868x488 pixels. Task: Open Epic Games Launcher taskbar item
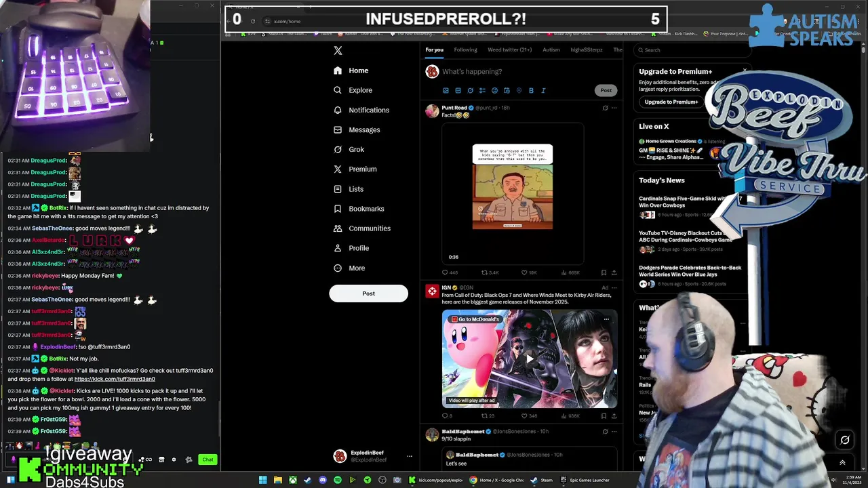coord(585,480)
